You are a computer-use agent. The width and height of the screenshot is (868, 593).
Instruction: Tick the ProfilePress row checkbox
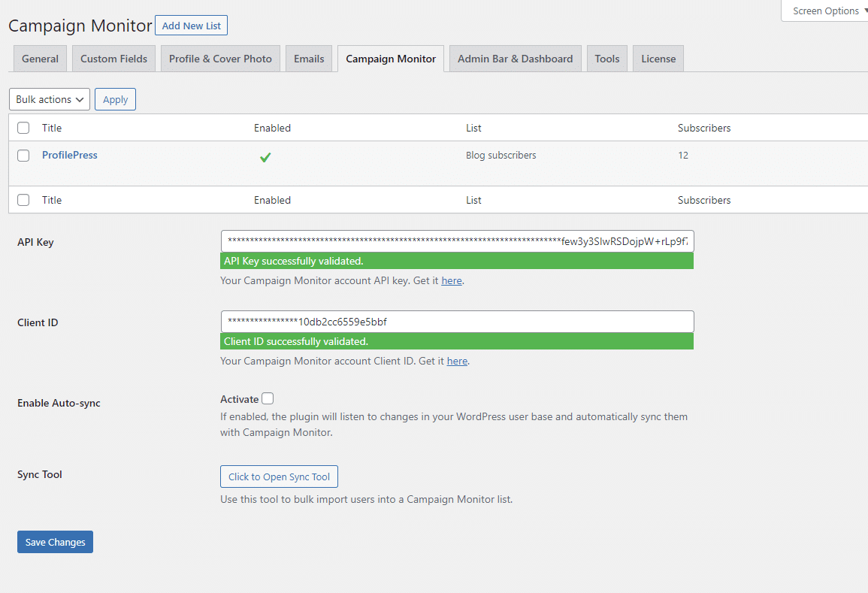[23, 156]
